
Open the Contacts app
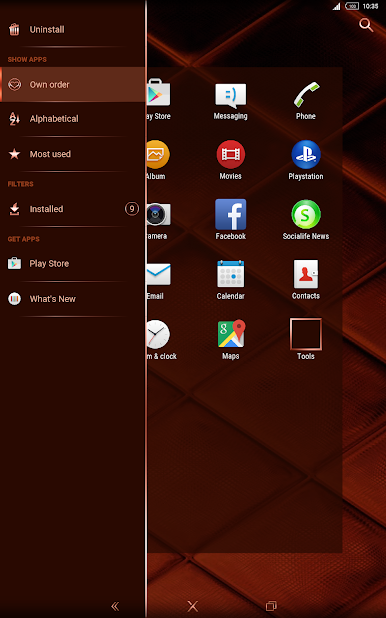(x=306, y=280)
